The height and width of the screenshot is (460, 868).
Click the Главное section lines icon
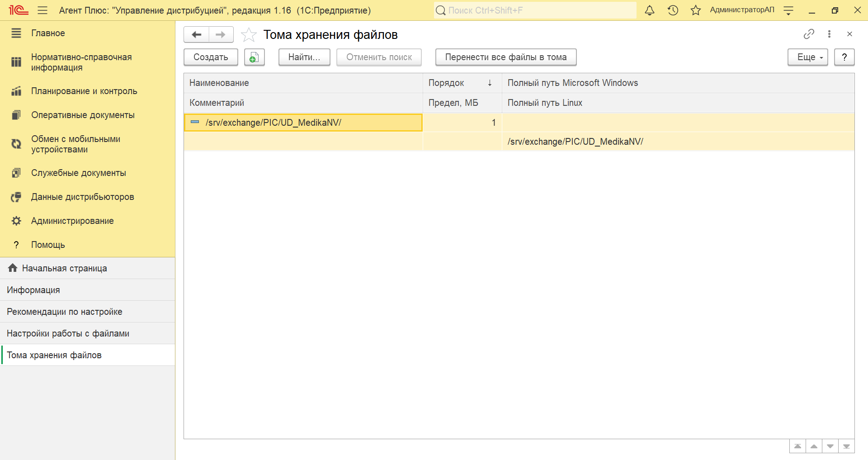16,33
